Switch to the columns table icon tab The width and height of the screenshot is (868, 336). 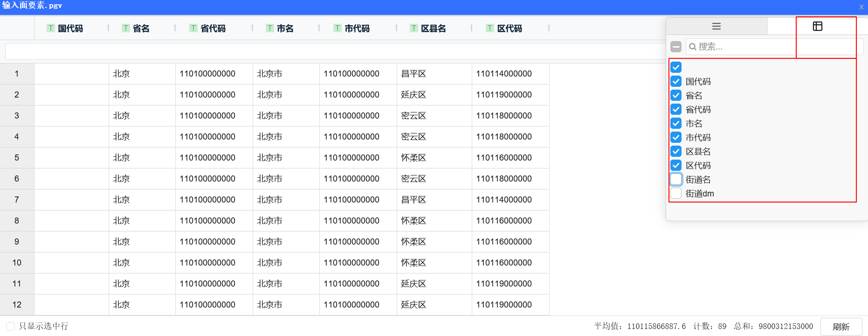pyautogui.click(x=817, y=27)
